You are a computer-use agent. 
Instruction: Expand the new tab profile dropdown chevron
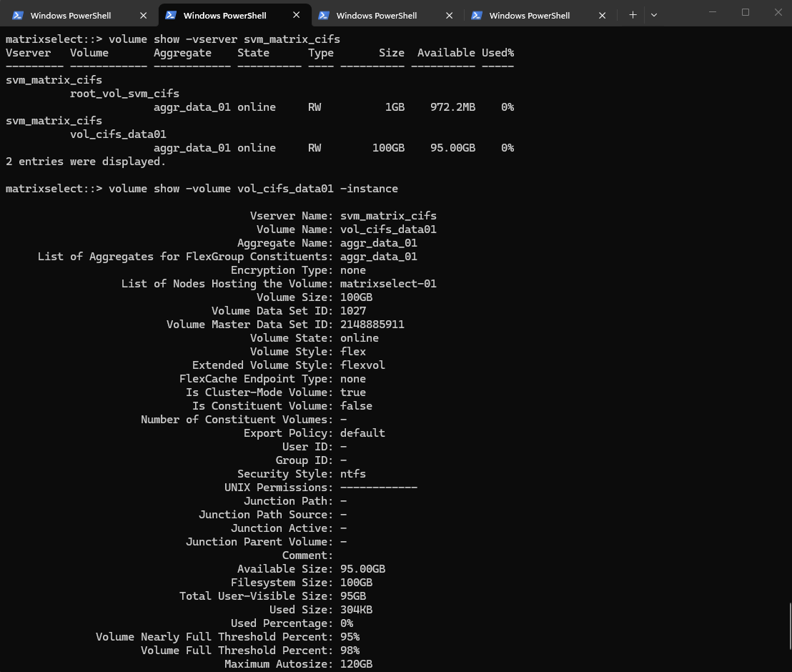[x=653, y=15]
